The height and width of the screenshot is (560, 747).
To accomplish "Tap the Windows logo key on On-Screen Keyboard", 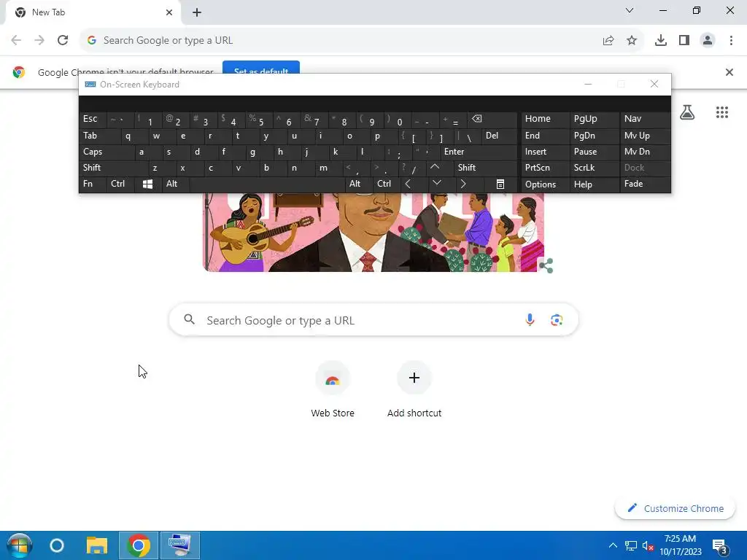I will 147,184.
